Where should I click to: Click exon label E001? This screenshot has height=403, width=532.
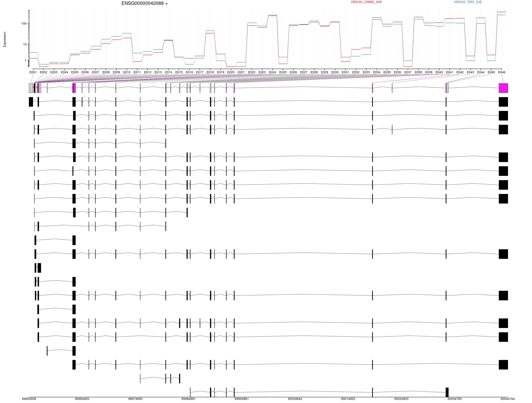[33, 72]
